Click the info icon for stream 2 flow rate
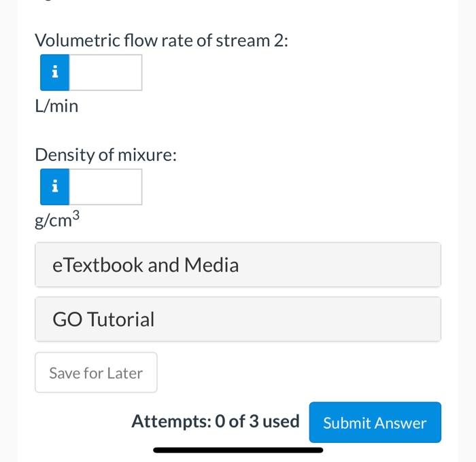Viewport: 476px width, 462px height. 55,73
